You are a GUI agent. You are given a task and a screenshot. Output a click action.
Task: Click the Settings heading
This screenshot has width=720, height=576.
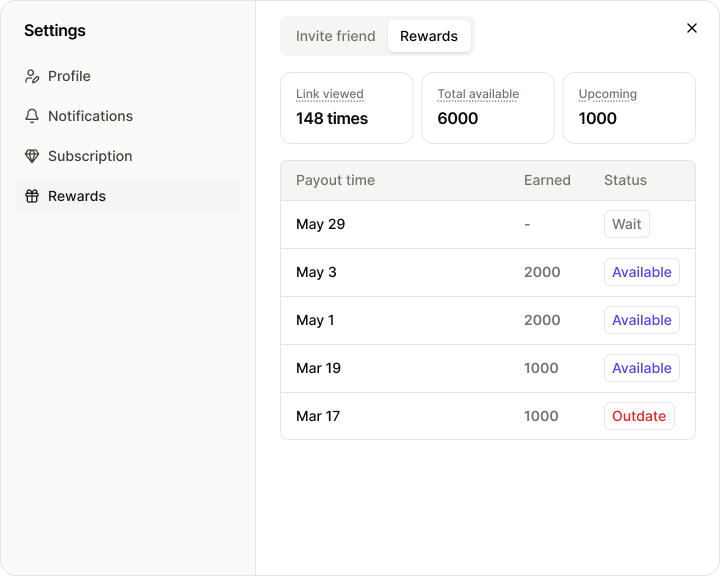[55, 30]
